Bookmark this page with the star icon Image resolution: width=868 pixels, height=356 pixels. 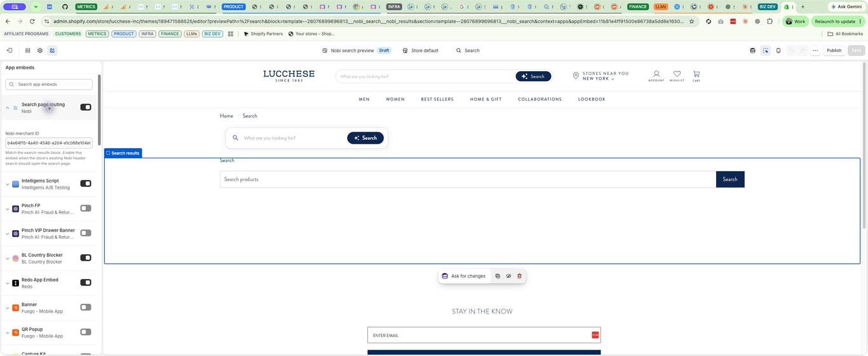(692, 21)
